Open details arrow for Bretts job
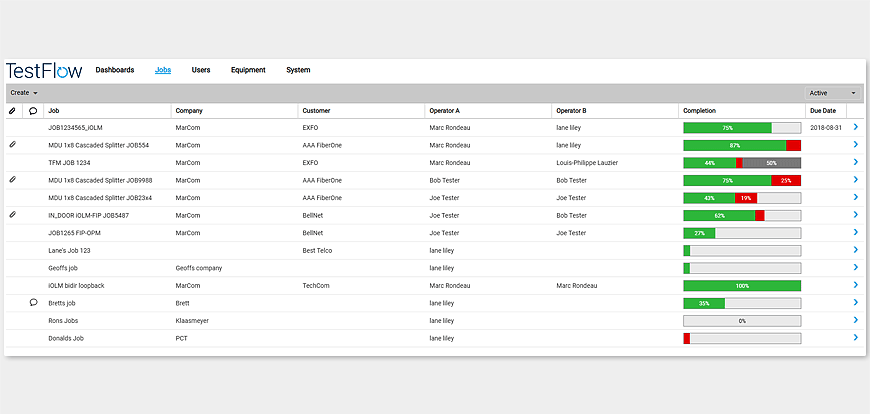 pos(856,303)
